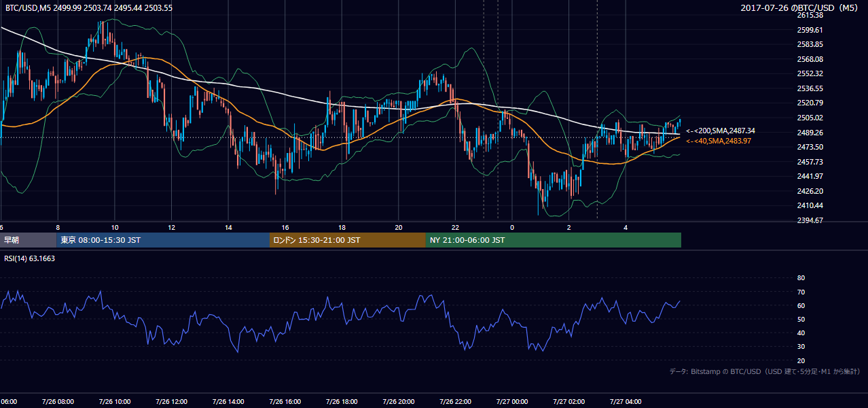Click the 2426.20 price axis label
The width and height of the screenshot is (868, 408).
(810, 191)
